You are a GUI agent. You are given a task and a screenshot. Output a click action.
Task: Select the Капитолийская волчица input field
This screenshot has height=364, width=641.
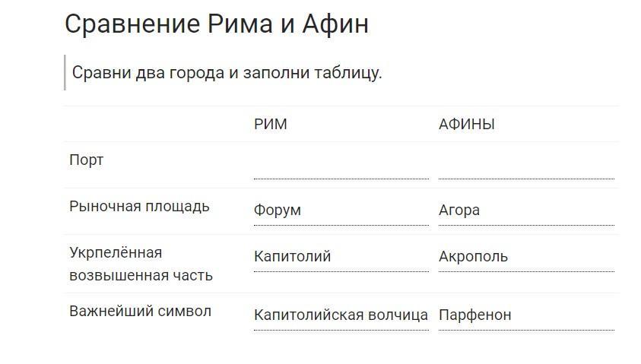click(341, 315)
